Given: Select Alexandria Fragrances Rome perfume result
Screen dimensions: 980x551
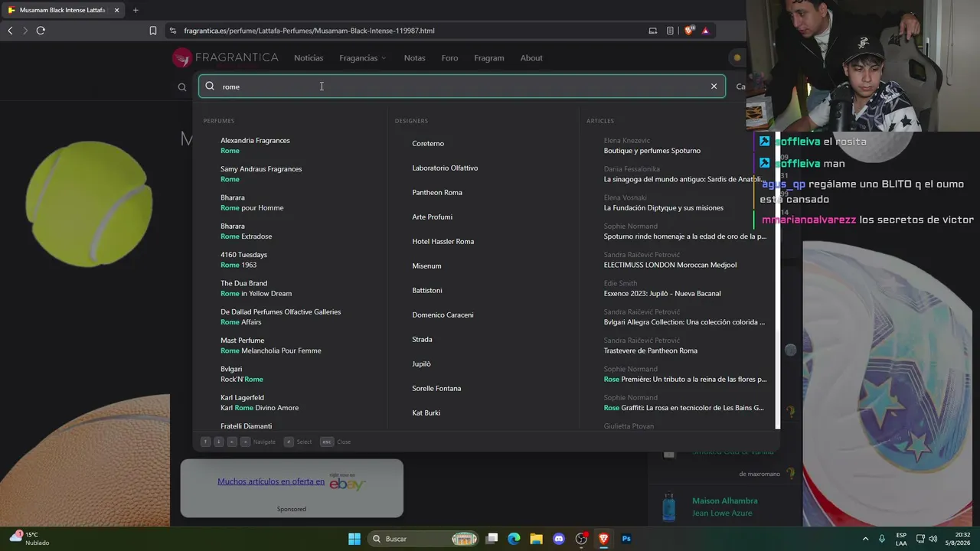Looking at the screenshot, I should pyautogui.click(x=255, y=145).
